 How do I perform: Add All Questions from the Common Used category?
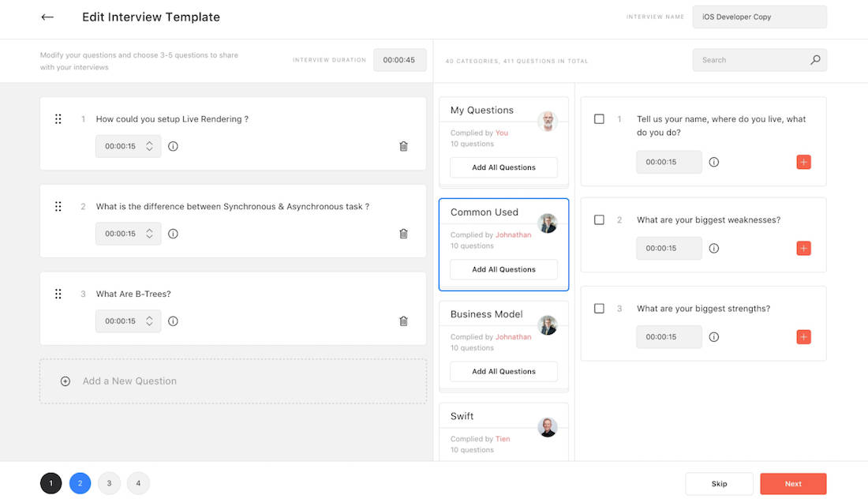503,269
